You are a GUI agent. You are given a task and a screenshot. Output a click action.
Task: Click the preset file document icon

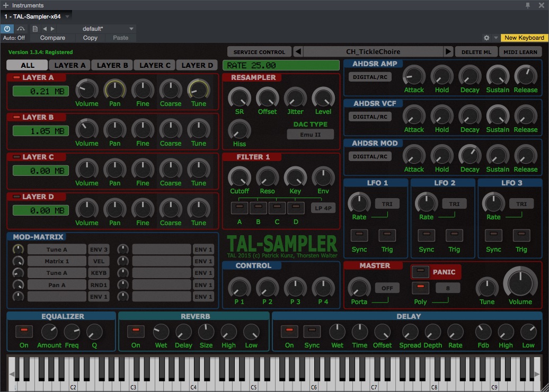[35, 29]
